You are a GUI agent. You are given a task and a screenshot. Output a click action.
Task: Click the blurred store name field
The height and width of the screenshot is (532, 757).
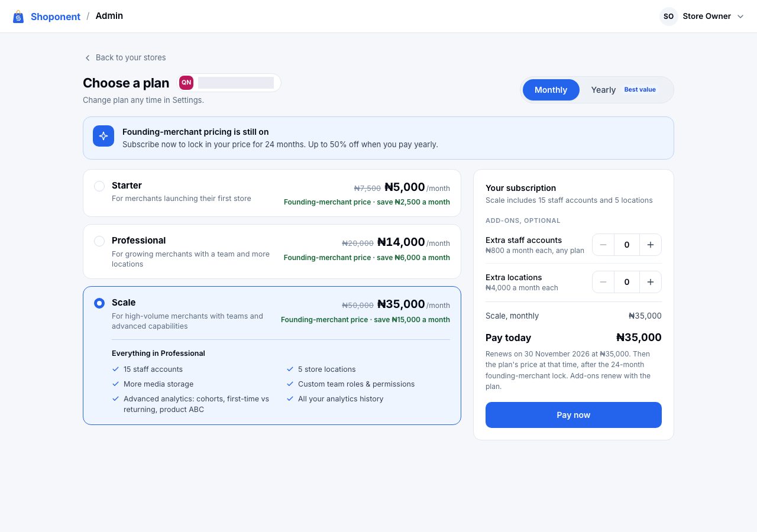point(236,83)
